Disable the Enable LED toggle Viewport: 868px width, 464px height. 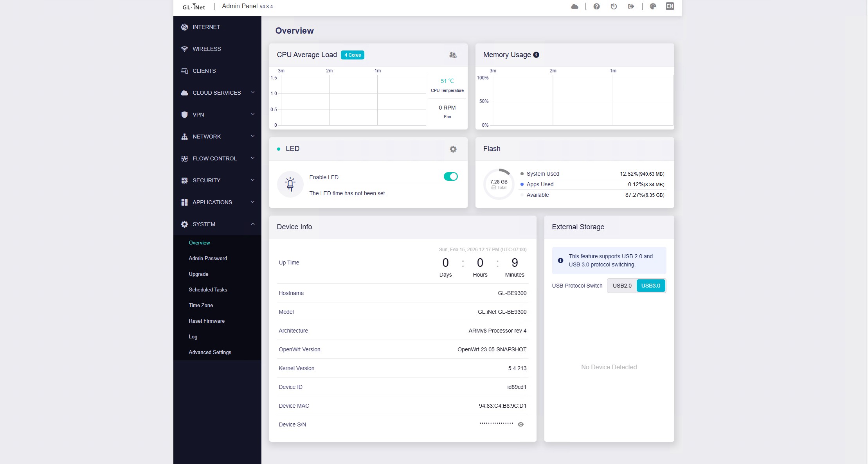pos(450,176)
